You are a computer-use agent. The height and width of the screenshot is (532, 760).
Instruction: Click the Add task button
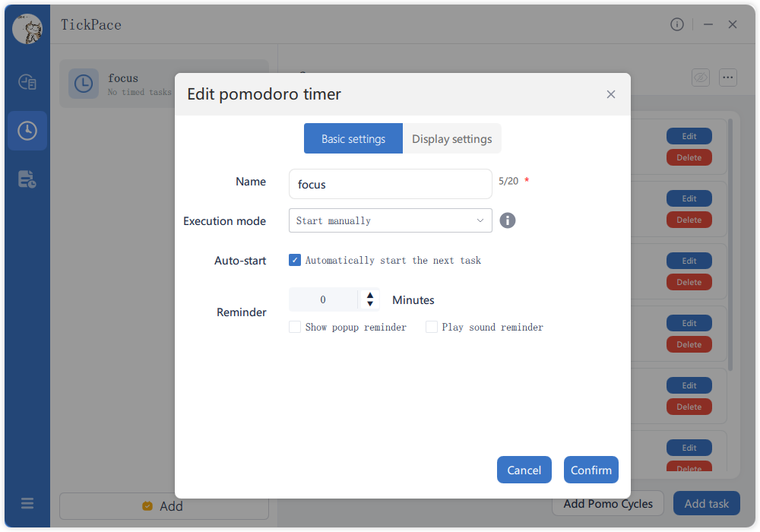(x=706, y=504)
